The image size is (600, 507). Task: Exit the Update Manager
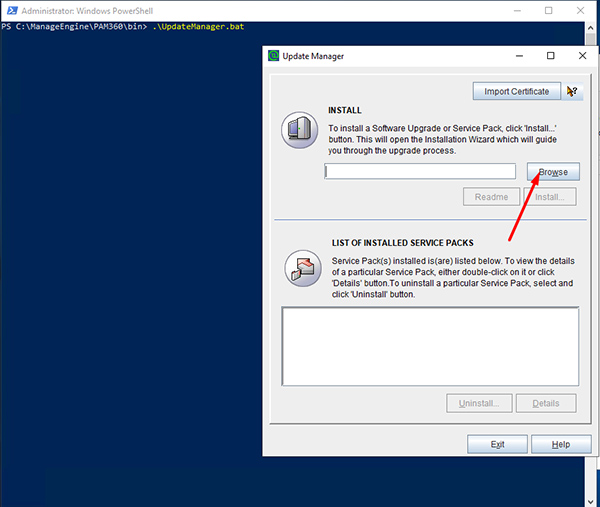(x=497, y=444)
